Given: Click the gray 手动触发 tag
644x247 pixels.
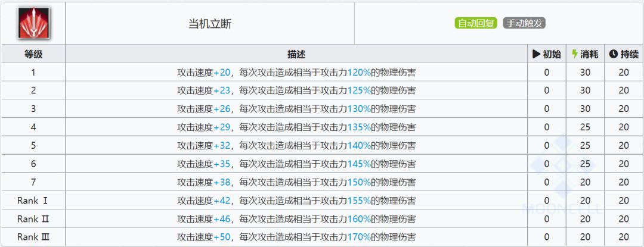Looking at the screenshot, I should coord(524,24).
